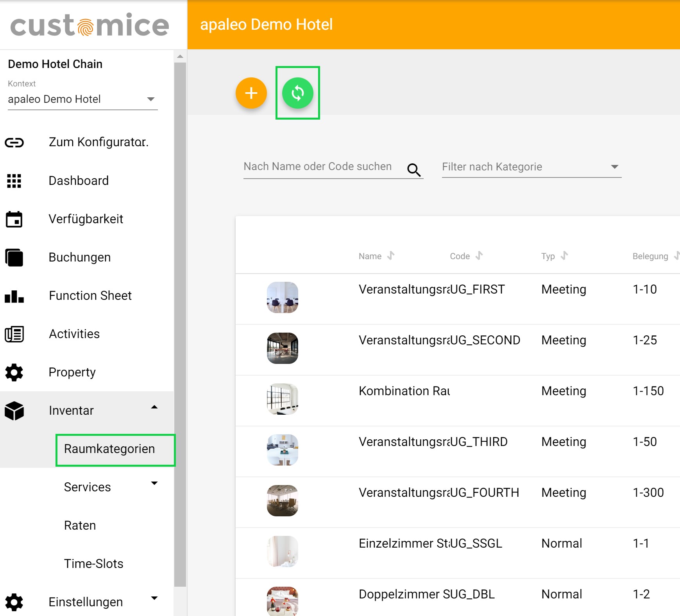Click the Buchungen stacked pages icon
The image size is (680, 616).
(x=14, y=257)
